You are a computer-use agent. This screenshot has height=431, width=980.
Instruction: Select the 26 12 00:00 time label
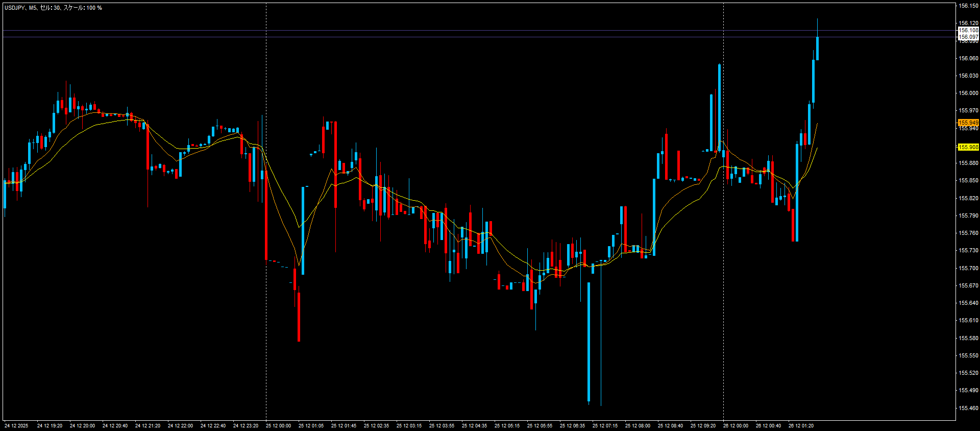[736, 426]
